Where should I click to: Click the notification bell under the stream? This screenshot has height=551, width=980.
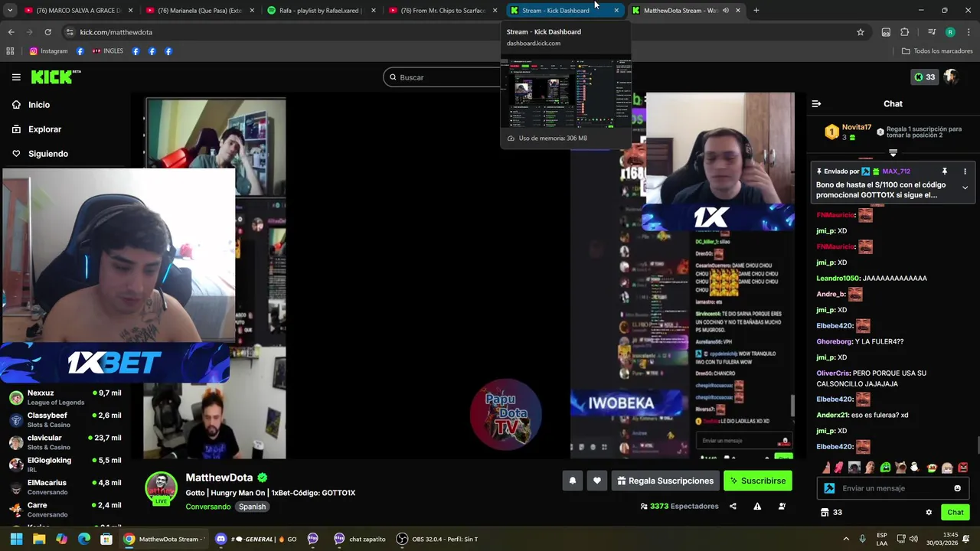tap(572, 481)
